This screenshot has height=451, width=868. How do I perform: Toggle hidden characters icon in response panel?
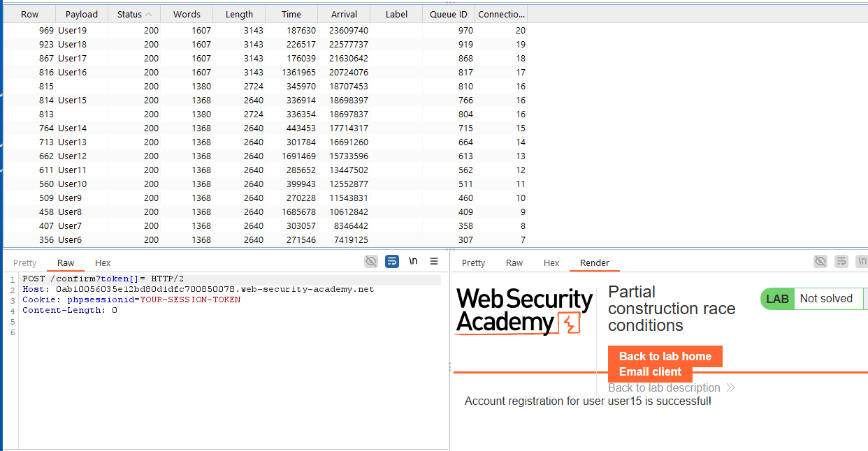pos(820,261)
